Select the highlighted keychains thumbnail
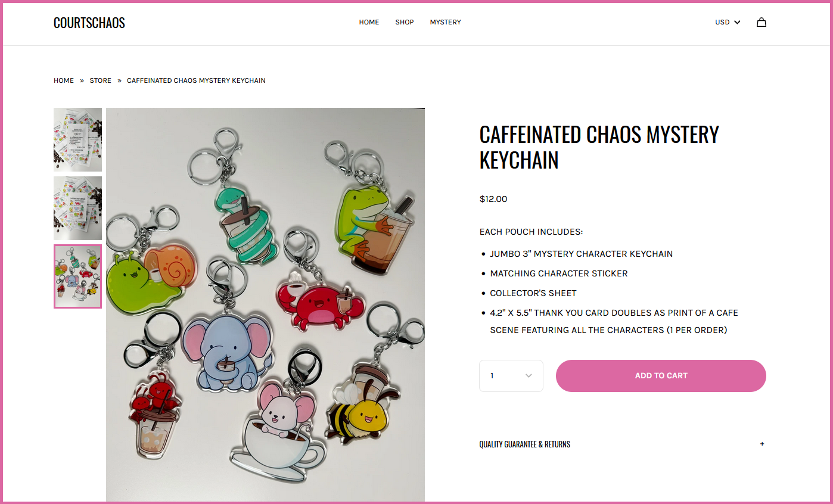This screenshot has width=833, height=504. click(x=77, y=276)
